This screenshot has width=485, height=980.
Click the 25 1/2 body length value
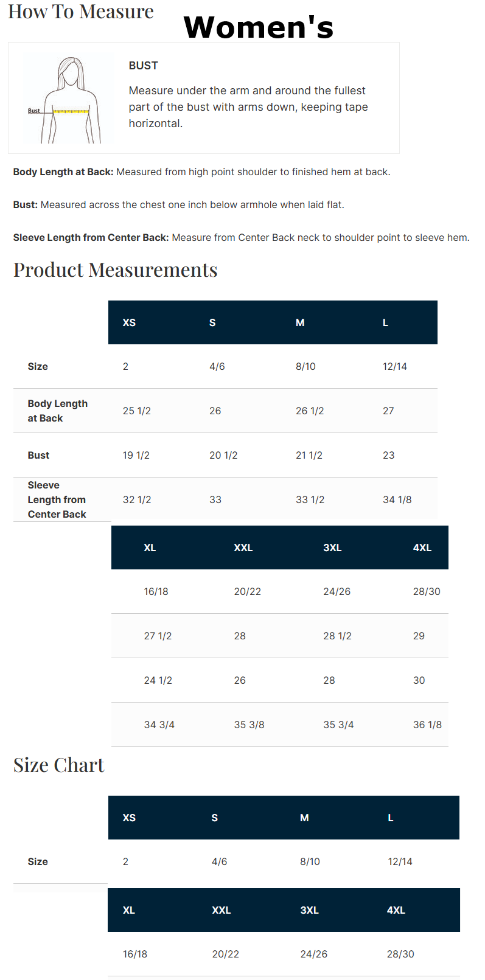click(x=136, y=411)
